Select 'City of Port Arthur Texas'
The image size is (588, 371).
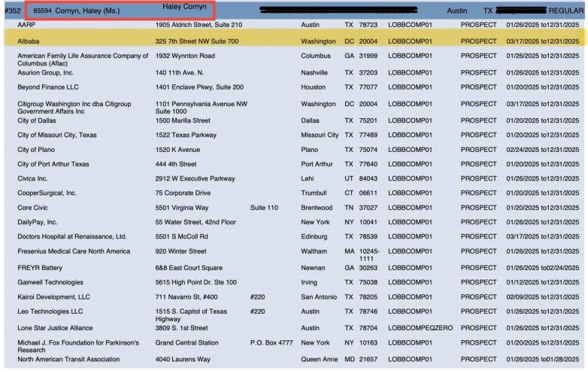(53, 164)
